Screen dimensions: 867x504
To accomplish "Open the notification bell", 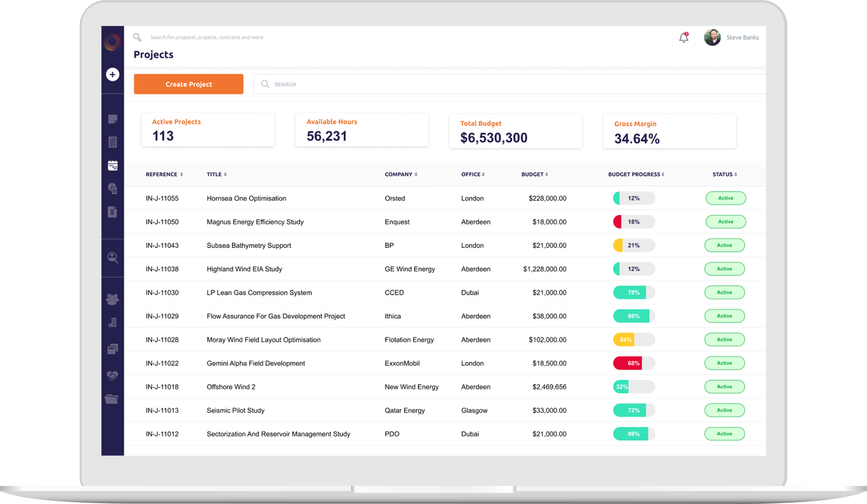I will pos(684,38).
